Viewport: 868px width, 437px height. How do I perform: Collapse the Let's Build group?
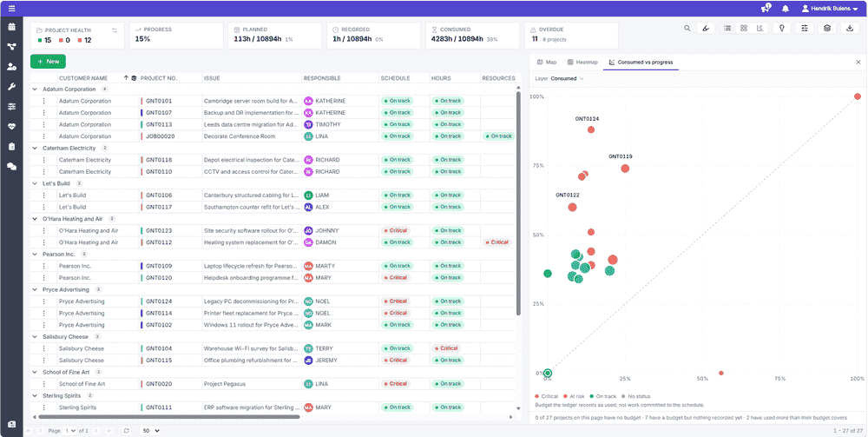(x=35, y=183)
